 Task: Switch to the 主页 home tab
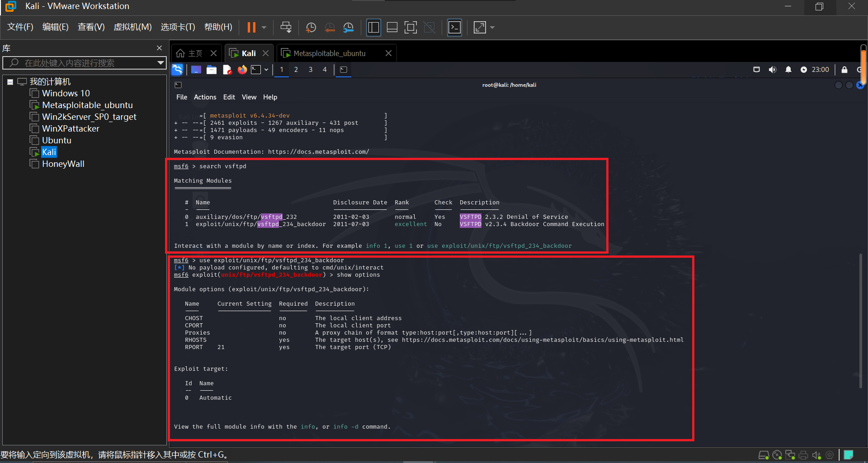(189, 53)
